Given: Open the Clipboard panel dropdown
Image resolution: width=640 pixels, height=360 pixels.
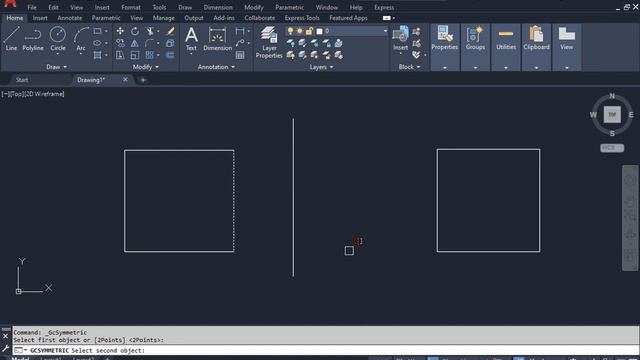Looking at the screenshot, I should [x=536, y=67].
